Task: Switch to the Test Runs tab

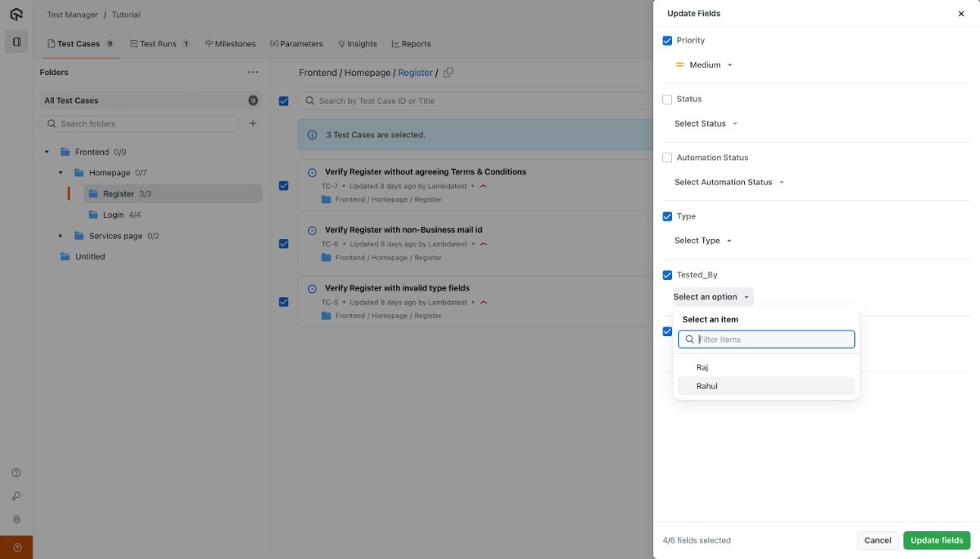Action: pos(159,44)
